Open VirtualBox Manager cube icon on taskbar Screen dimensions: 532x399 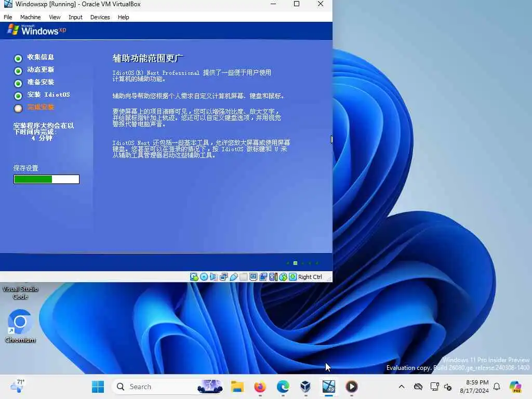coord(305,387)
